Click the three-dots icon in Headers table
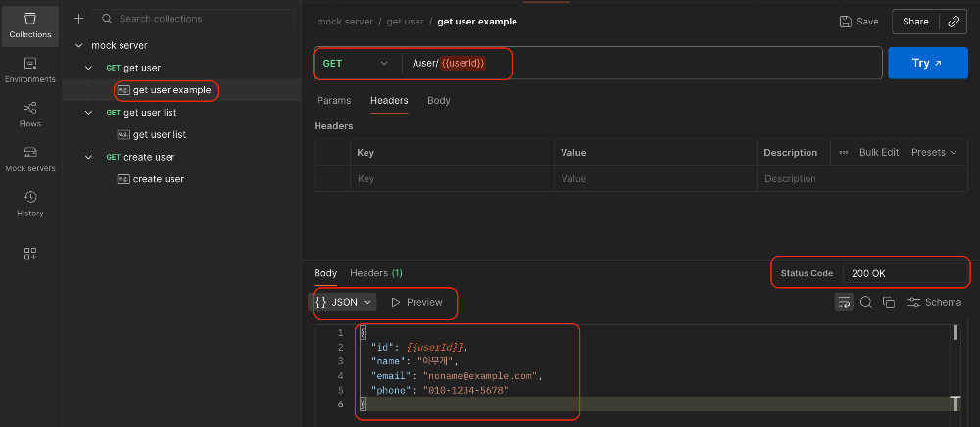 coord(843,153)
